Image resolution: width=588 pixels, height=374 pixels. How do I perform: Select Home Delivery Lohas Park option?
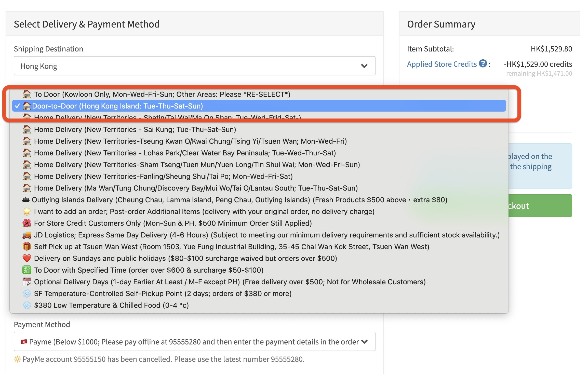185,153
